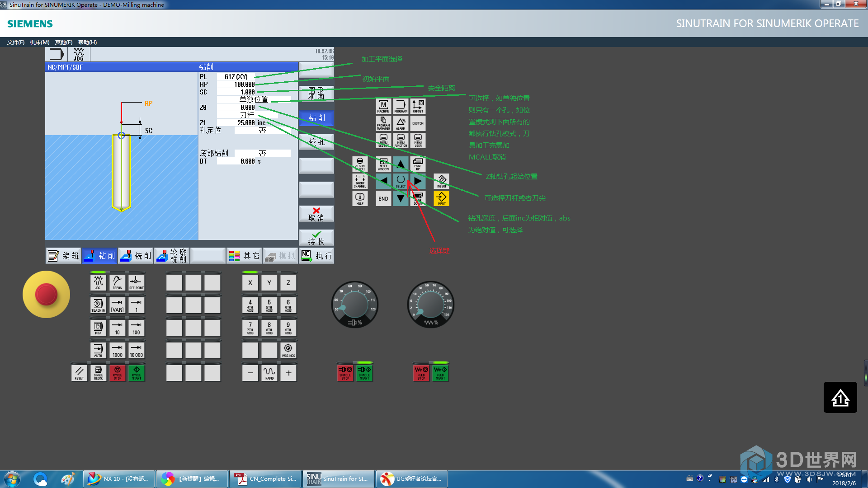Click the RESET key
The image size is (868, 488).
79,373
